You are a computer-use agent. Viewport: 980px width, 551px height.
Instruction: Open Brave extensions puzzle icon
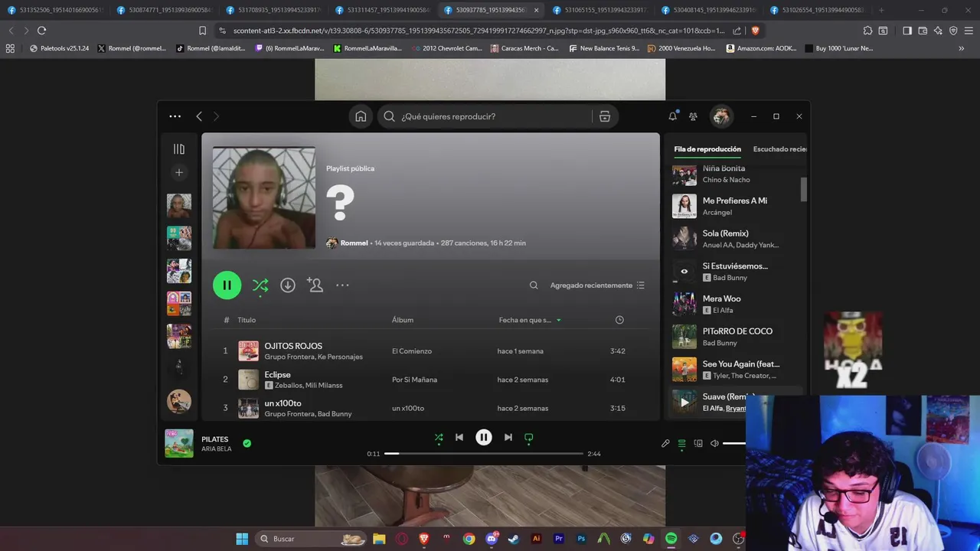867,31
